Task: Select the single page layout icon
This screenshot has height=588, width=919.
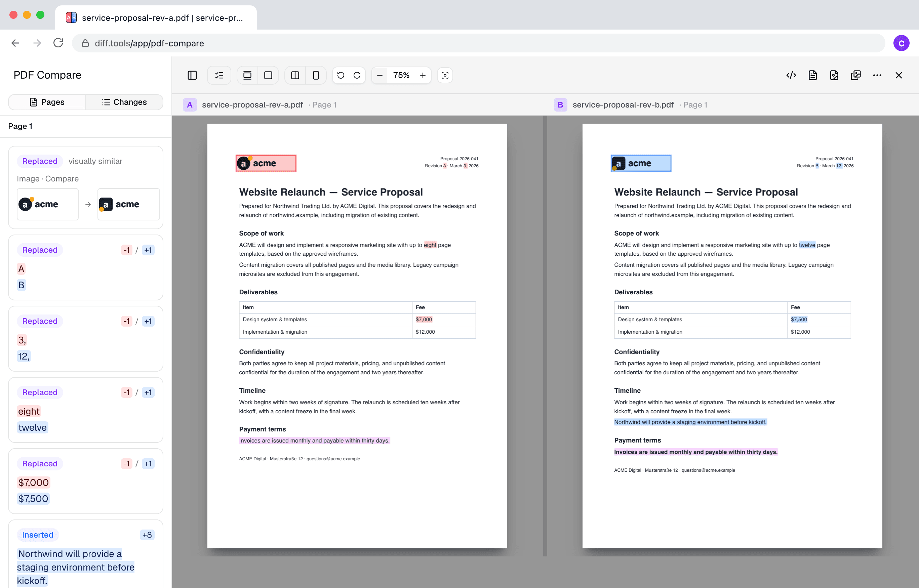Action: (268, 75)
